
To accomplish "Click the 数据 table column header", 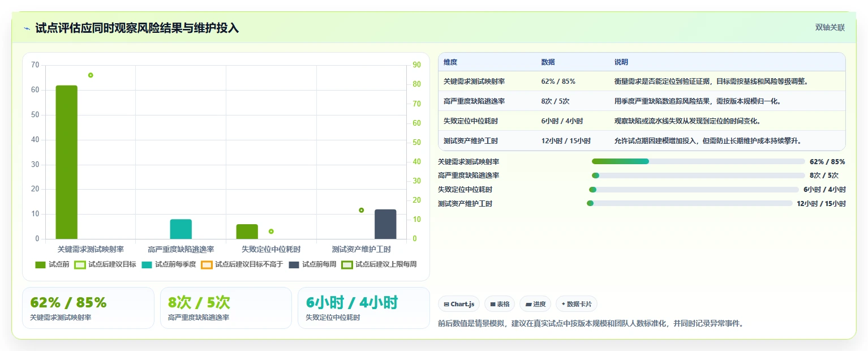I will 548,62.
